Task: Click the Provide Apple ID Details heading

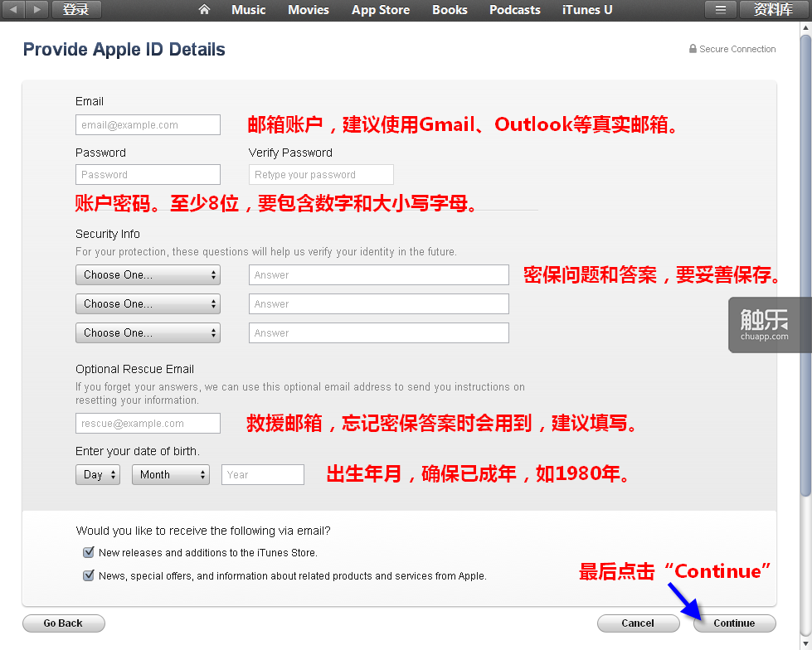Action: (124, 49)
